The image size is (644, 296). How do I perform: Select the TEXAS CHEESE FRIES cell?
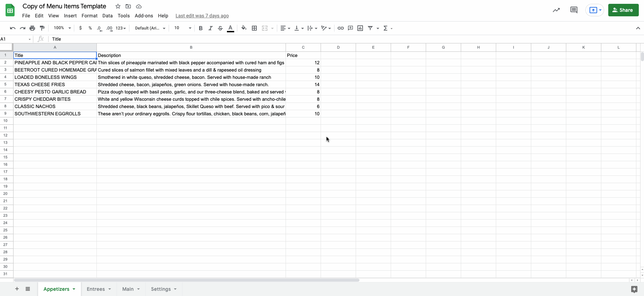pos(55,84)
